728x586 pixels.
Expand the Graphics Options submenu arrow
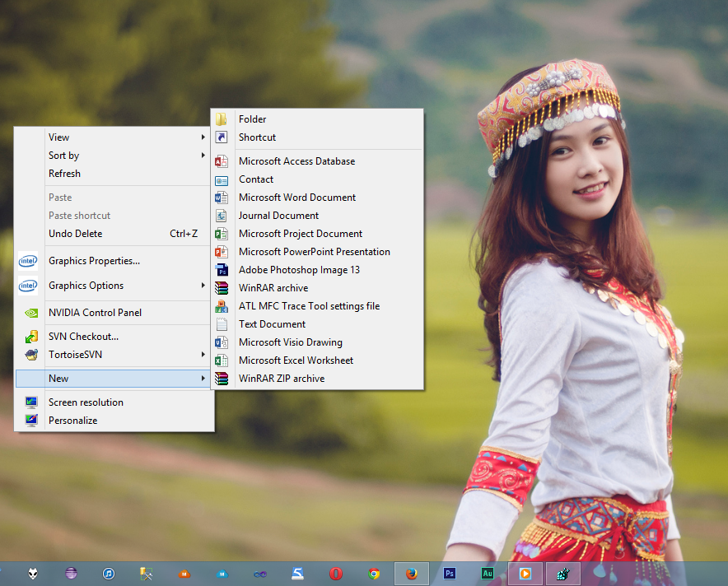point(203,286)
